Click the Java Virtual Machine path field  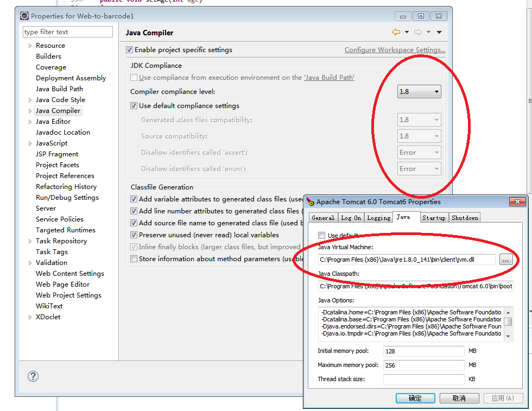click(x=407, y=260)
